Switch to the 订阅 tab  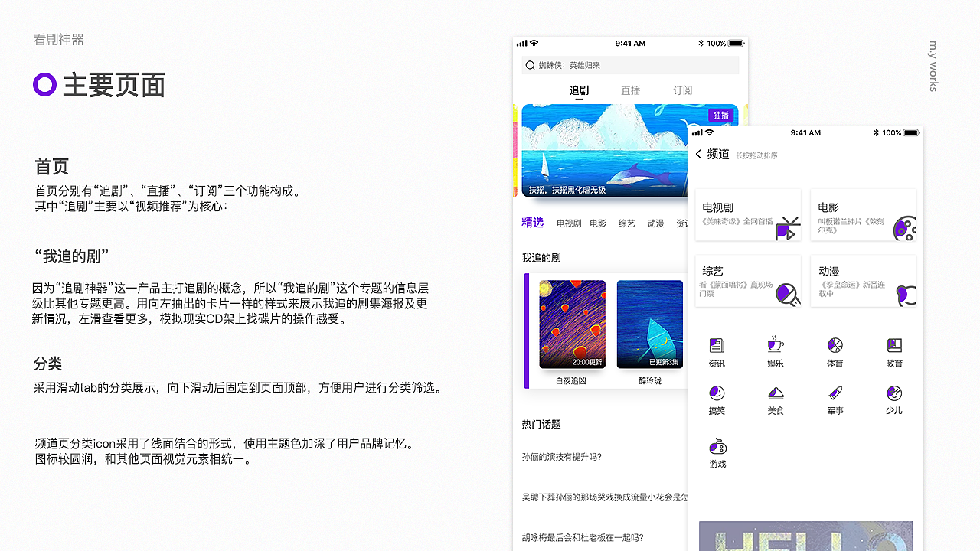(x=683, y=90)
